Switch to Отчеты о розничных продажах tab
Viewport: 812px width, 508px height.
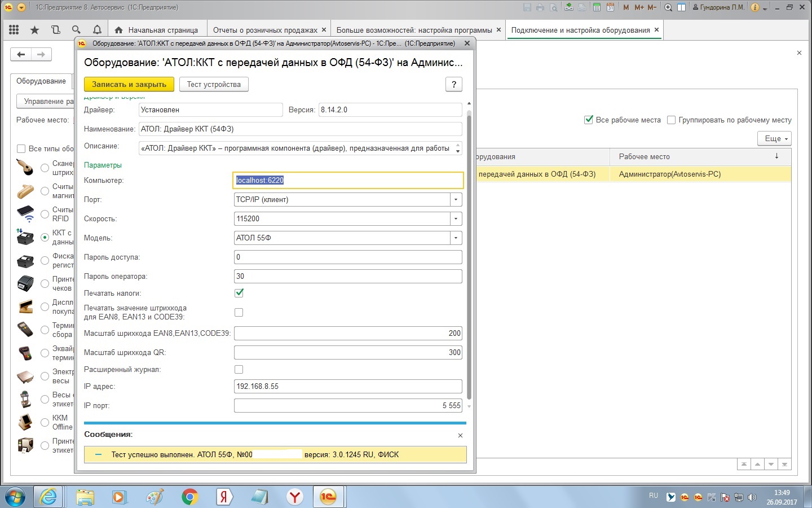click(265, 30)
